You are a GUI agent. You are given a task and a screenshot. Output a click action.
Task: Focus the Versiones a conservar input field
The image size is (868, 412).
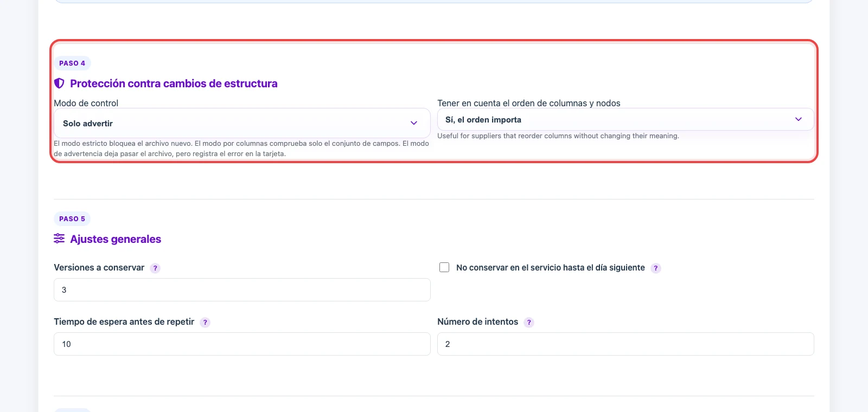point(242,289)
